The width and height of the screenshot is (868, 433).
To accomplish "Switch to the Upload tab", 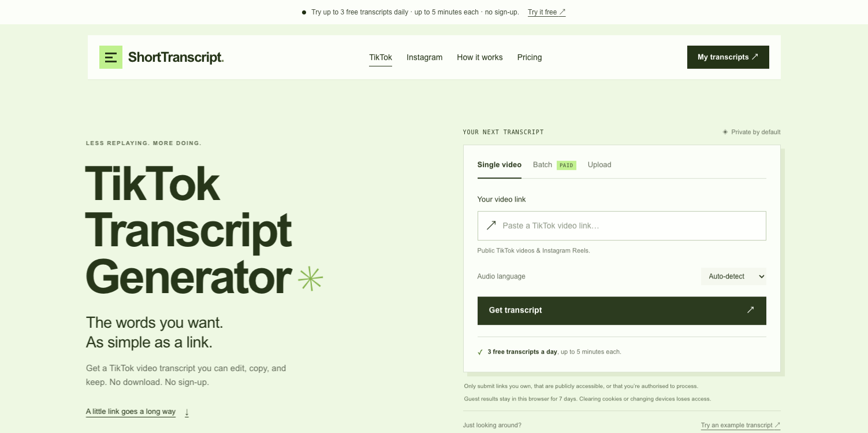I will pyautogui.click(x=599, y=165).
